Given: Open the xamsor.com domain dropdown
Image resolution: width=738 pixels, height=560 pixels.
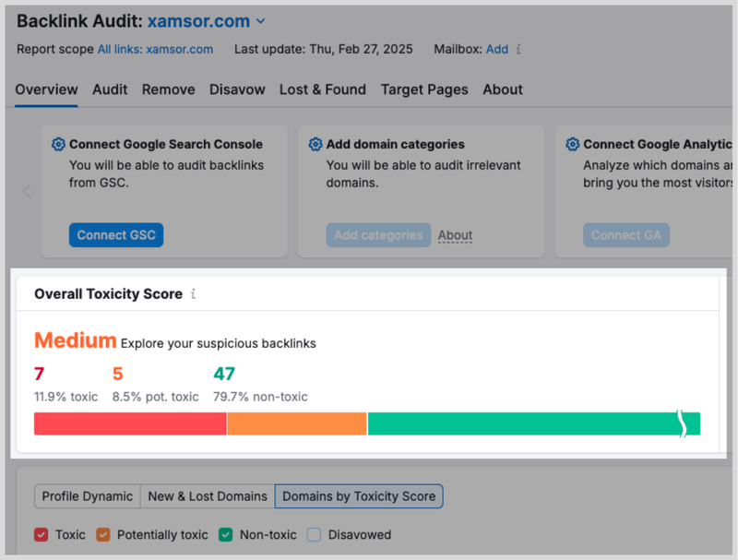Looking at the screenshot, I should tap(259, 20).
